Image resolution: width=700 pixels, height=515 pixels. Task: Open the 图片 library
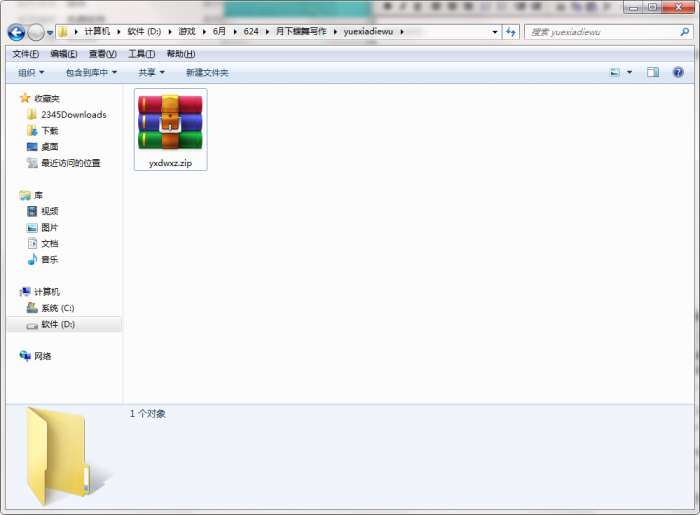point(50,227)
